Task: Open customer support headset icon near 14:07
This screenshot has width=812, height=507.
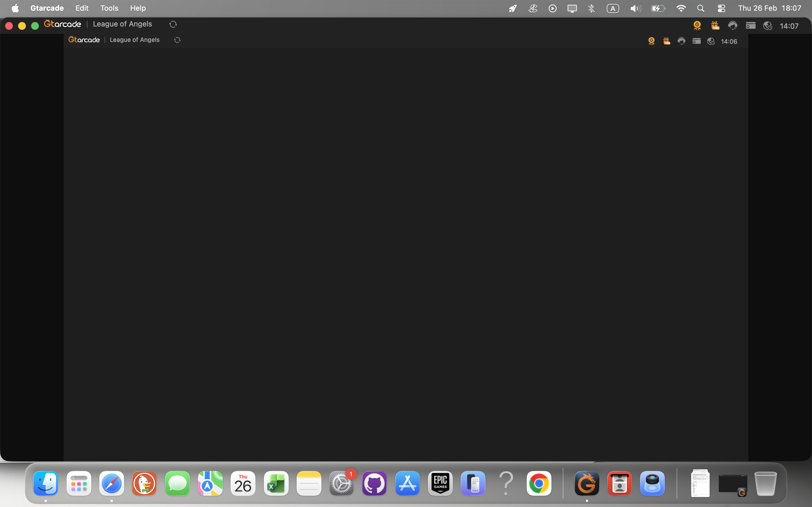Action: (x=732, y=25)
